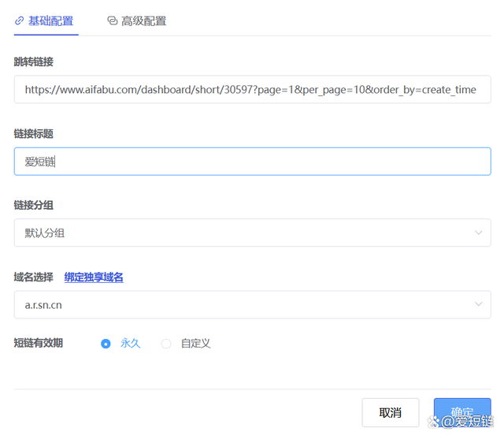Open the 链接分组 dropdown showing 默认分组
Screen dimensions: 504x439
pos(252,233)
